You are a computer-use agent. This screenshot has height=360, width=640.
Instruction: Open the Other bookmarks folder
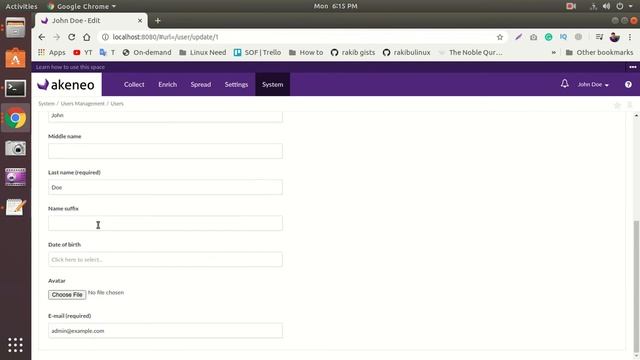[600, 53]
